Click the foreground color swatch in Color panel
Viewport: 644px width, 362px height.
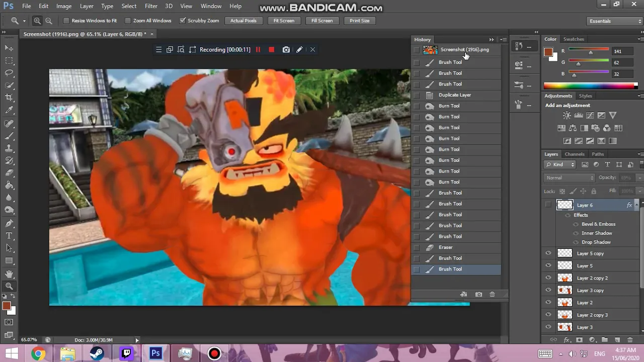pyautogui.click(x=548, y=52)
